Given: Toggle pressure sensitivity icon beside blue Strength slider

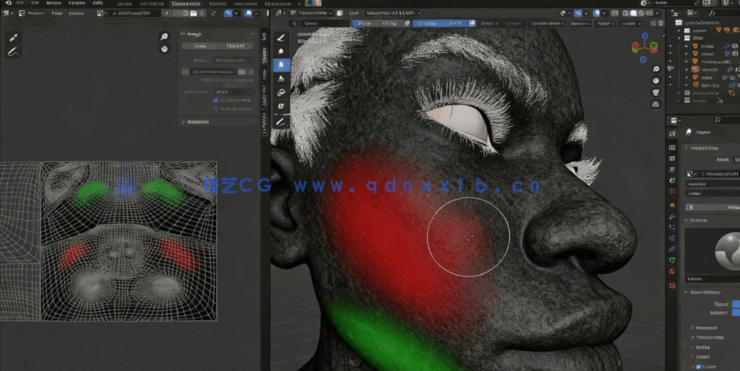Looking at the screenshot, I should 471,23.
